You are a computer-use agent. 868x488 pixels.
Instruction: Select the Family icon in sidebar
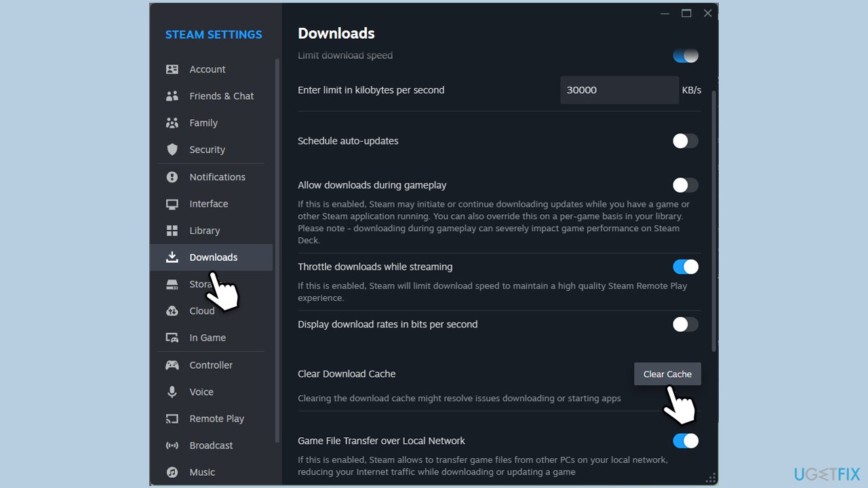(172, 123)
